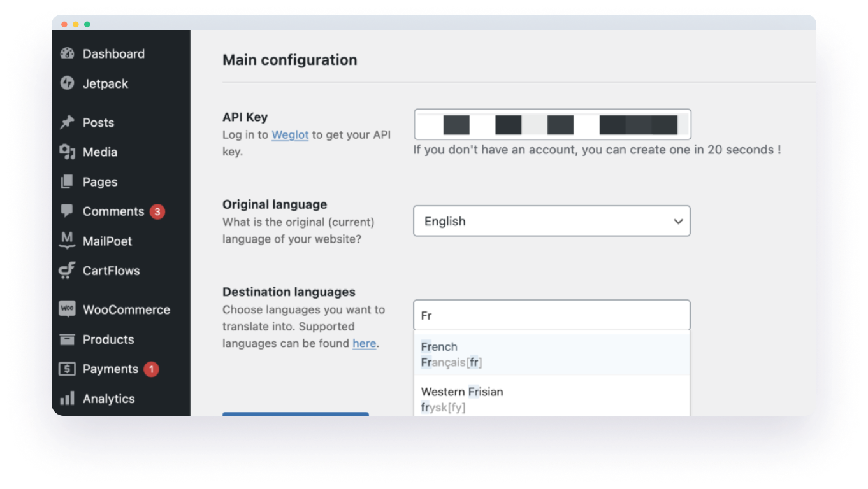Click the CartFlows sidebar icon
The image size is (868, 489).
(67, 271)
